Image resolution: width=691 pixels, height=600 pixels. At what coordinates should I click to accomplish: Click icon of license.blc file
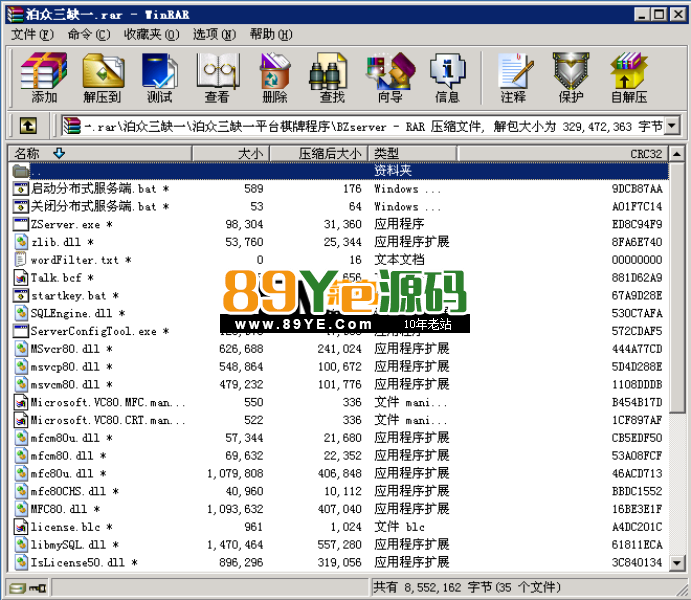(21, 527)
